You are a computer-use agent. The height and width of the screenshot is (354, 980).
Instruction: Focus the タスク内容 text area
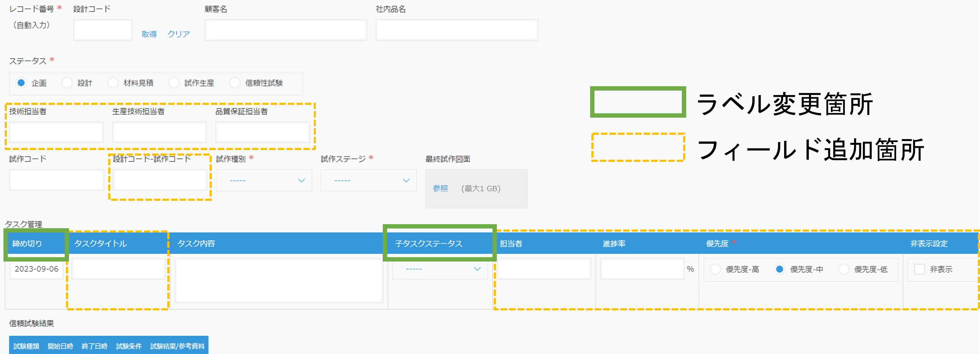(279, 281)
